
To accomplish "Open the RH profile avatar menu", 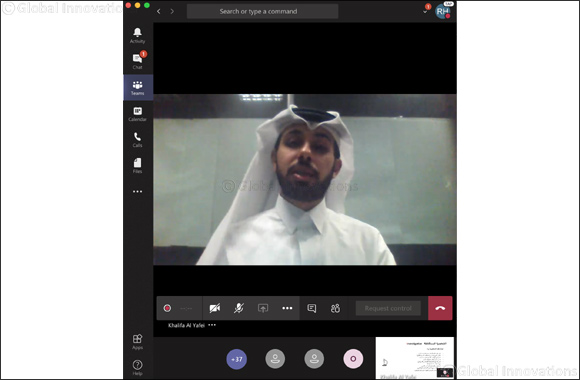I will [x=443, y=11].
